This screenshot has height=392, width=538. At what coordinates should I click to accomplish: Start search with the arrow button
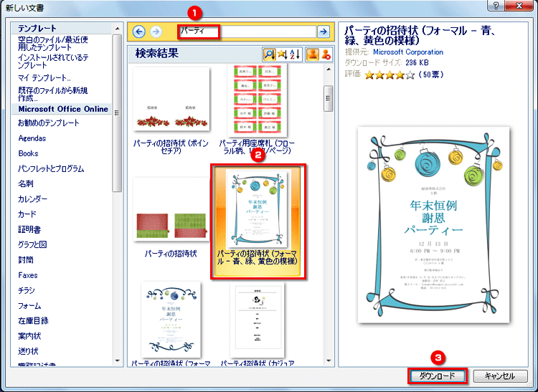[x=323, y=32]
